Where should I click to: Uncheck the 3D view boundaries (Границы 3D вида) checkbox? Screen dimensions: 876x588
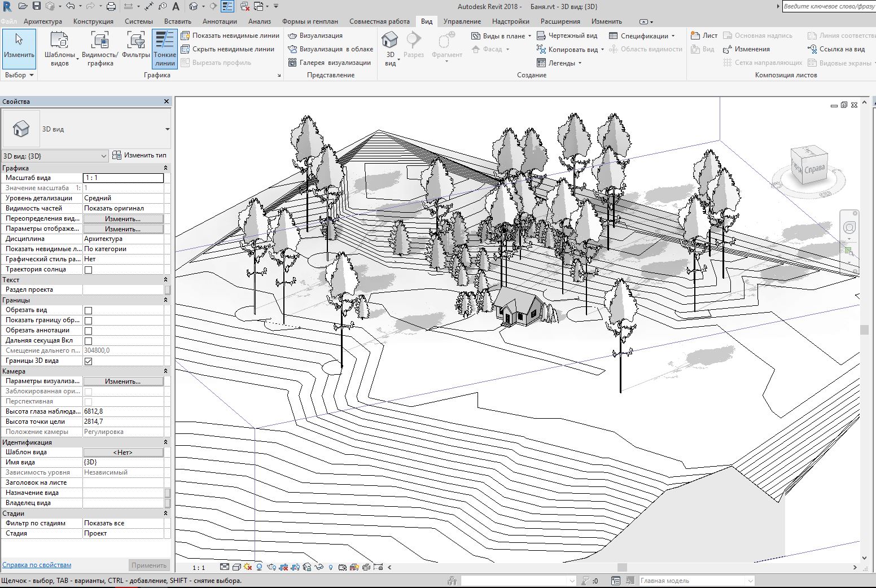click(x=88, y=361)
